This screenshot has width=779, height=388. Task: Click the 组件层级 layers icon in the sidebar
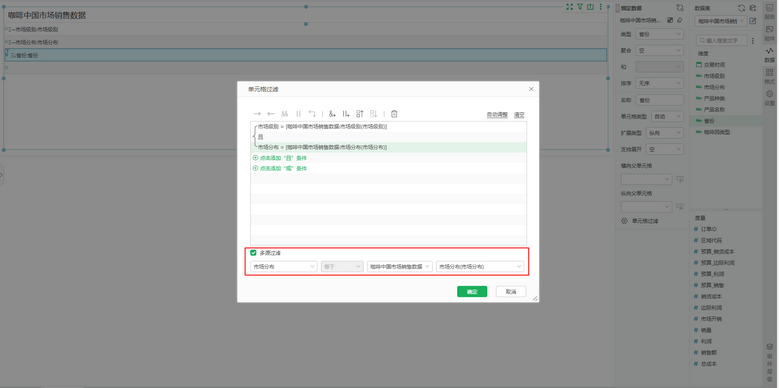coord(769,348)
